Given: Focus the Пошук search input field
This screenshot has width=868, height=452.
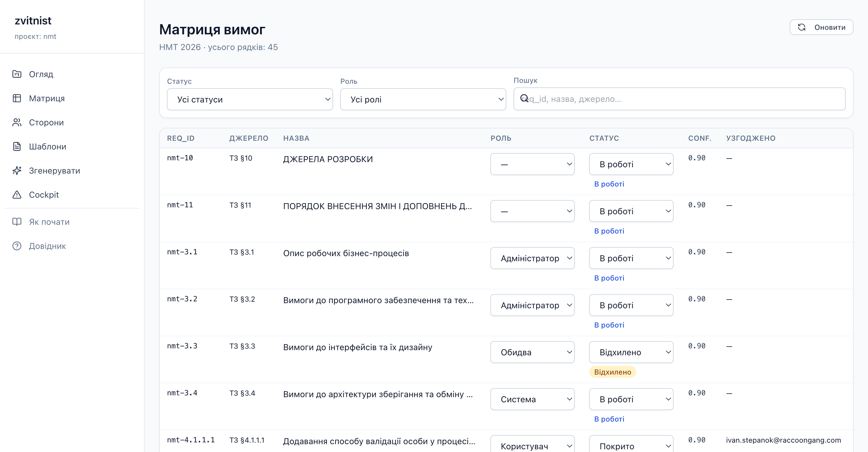Looking at the screenshot, I should (679, 99).
